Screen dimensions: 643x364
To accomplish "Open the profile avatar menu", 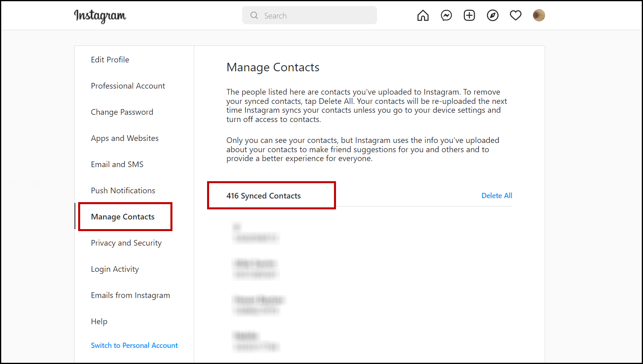I will pyautogui.click(x=539, y=16).
